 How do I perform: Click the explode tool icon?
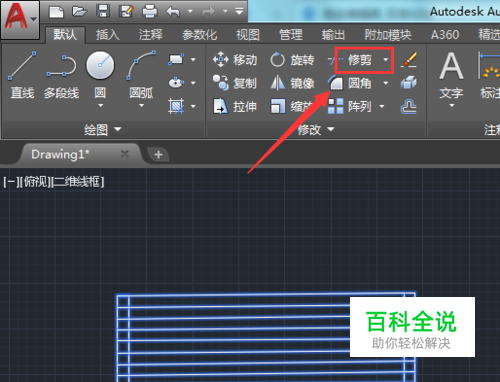pos(409,83)
